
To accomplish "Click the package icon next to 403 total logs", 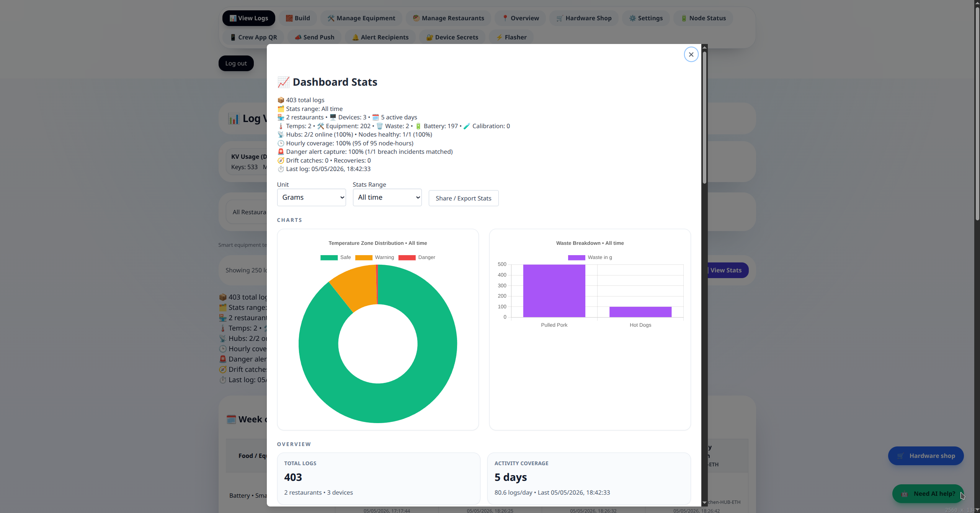I will pos(281,100).
